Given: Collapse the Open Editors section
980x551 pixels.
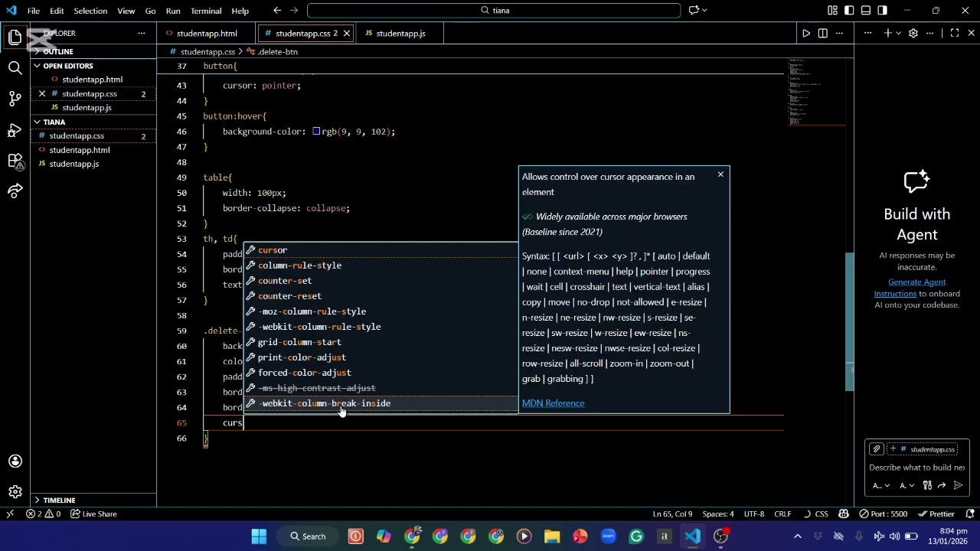Looking at the screenshot, I should click(67, 66).
